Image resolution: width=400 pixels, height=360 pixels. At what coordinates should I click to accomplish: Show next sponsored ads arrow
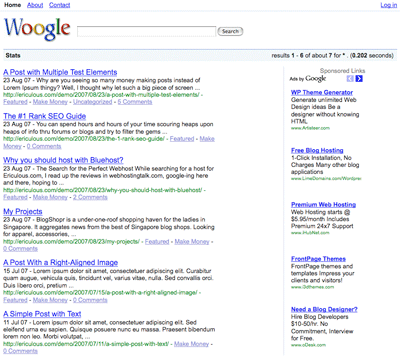(x=359, y=79)
